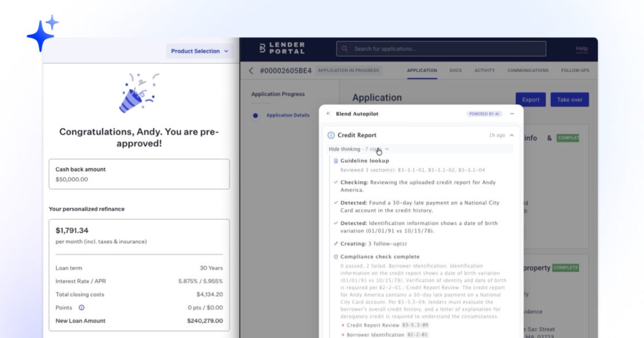
Task: Go back using the left chevron arrow
Action: tap(251, 71)
